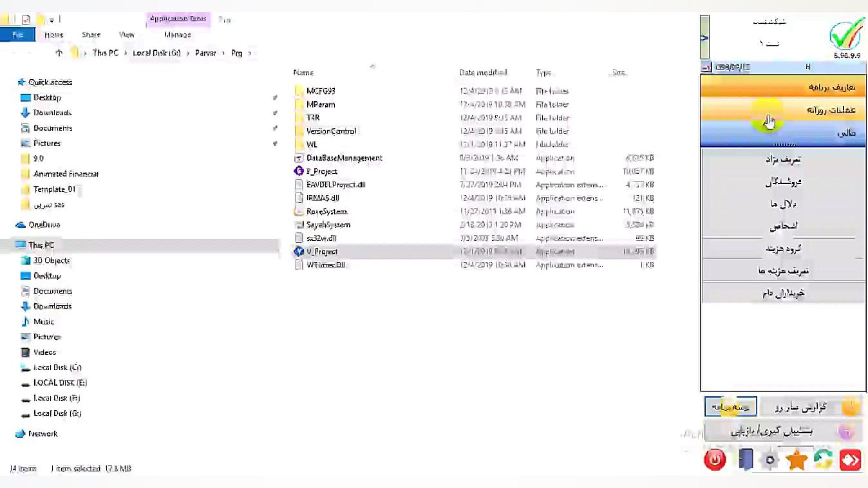Screen dimensions: 868x488
Task: Select the WTimes.Dll file row
Action: coord(474,265)
